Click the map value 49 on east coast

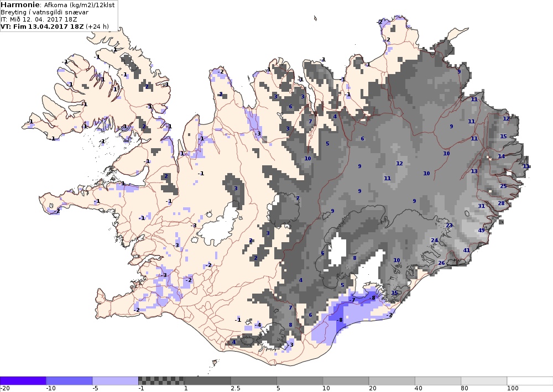(482, 230)
